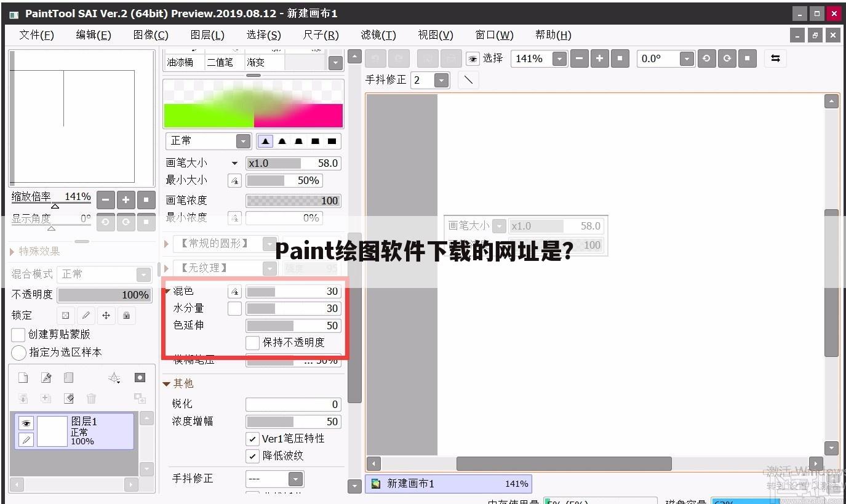Open 视图(V) menu
This screenshot has height=504, width=846.
tap(436, 35)
